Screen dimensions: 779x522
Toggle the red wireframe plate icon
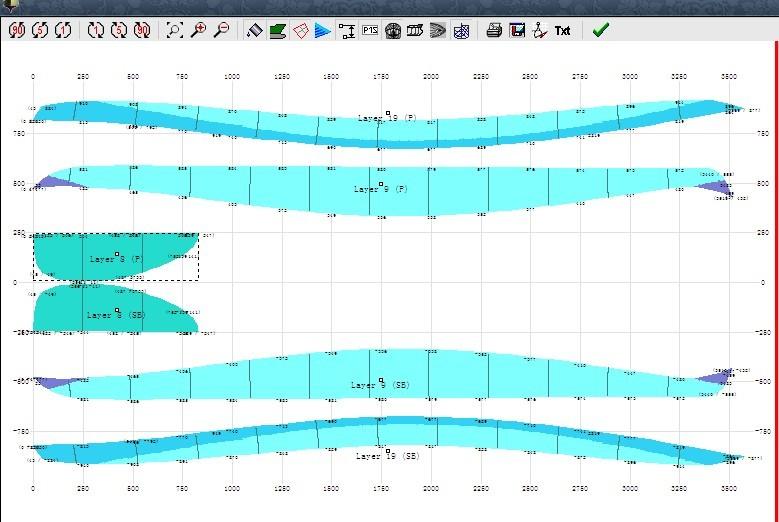[x=300, y=31]
